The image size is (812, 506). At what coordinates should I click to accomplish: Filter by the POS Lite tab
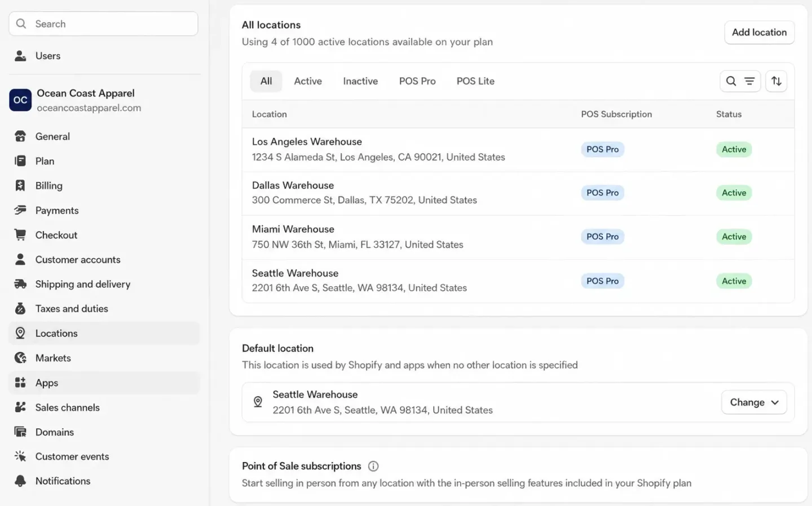point(475,81)
